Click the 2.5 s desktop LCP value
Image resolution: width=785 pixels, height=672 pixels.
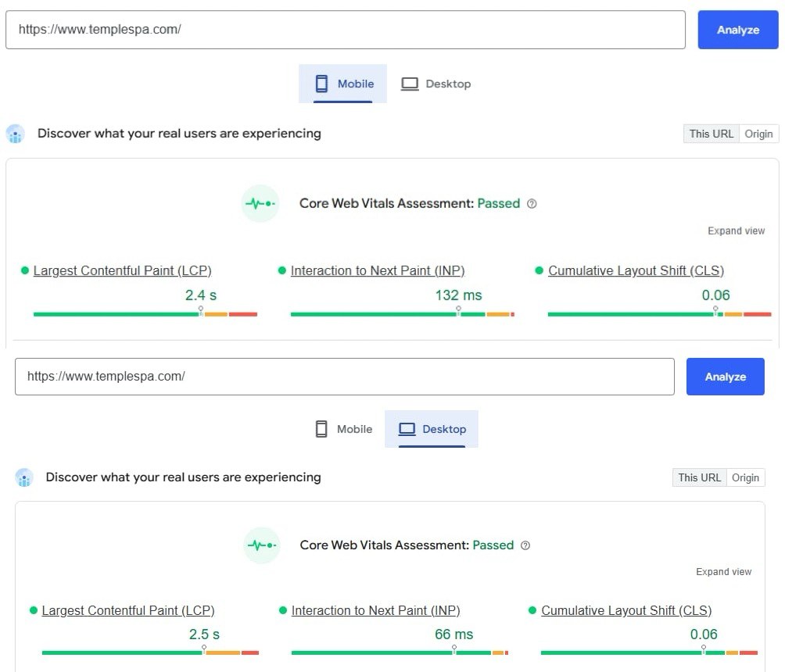[204, 634]
